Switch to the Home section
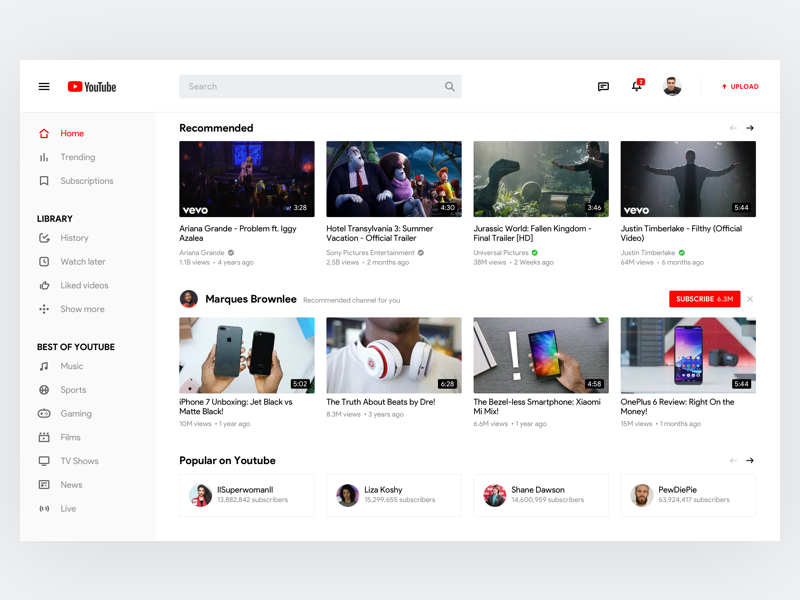The height and width of the screenshot is (600, 800). point(72,133)
